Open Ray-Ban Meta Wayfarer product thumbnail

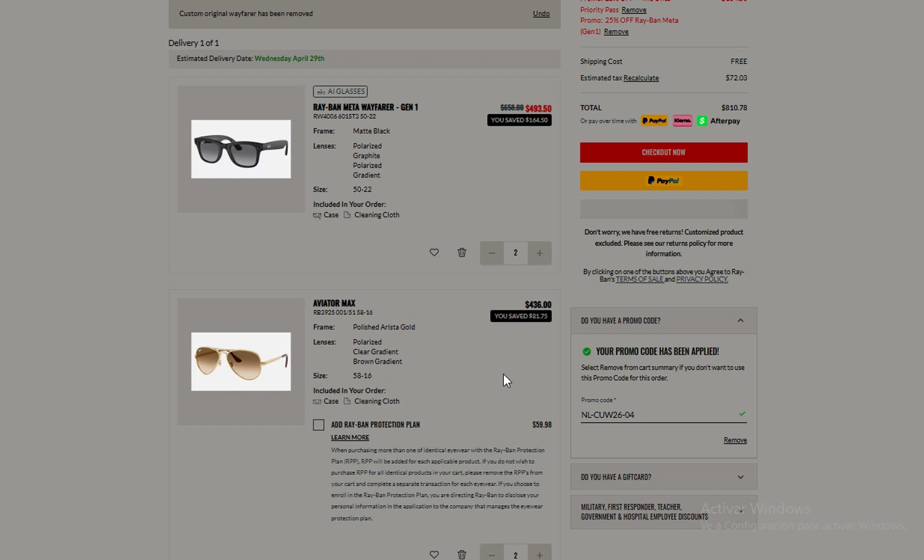click(x=241, y=149)
